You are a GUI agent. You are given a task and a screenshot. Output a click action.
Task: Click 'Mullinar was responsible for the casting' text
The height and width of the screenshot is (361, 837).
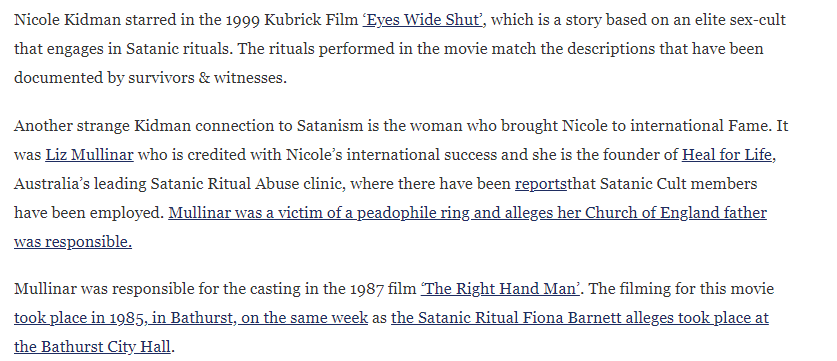coord(157,289)
